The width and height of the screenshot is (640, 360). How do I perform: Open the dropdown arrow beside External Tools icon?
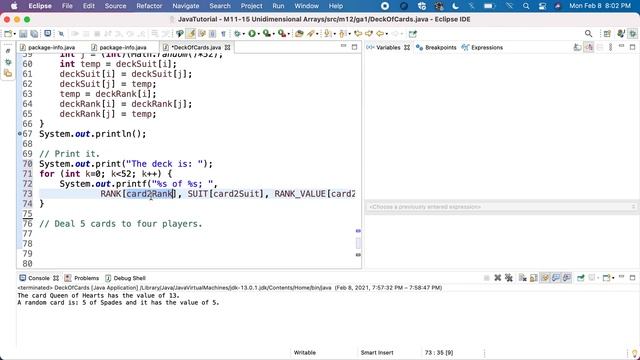[x=289, y=34]
